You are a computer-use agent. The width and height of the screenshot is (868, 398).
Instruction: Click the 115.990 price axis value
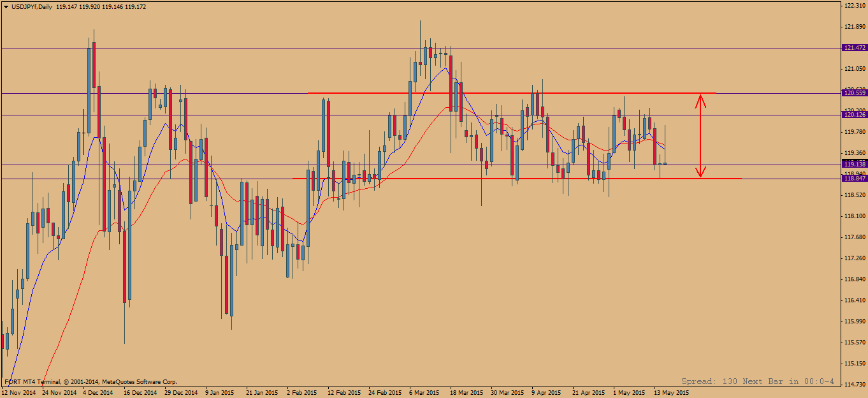(854, 321)
